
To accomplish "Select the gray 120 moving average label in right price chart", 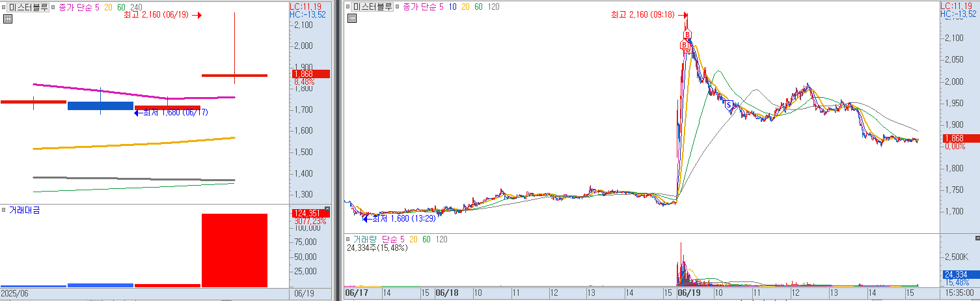I will (x=493, y=7).
